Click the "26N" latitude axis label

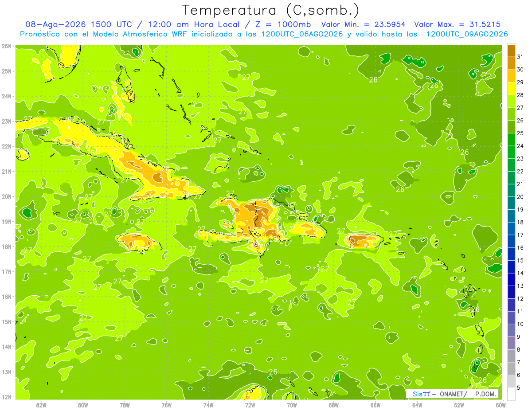(7, 46)
